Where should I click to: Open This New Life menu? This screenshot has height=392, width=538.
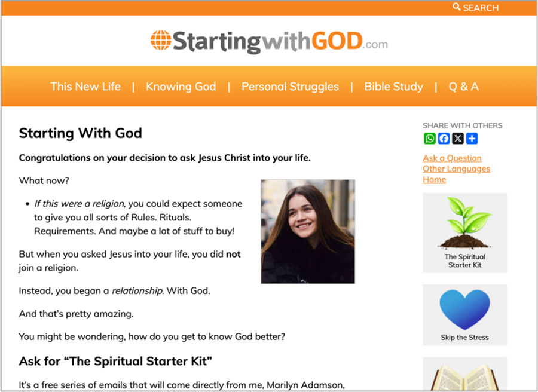click(x=85, y=87)
